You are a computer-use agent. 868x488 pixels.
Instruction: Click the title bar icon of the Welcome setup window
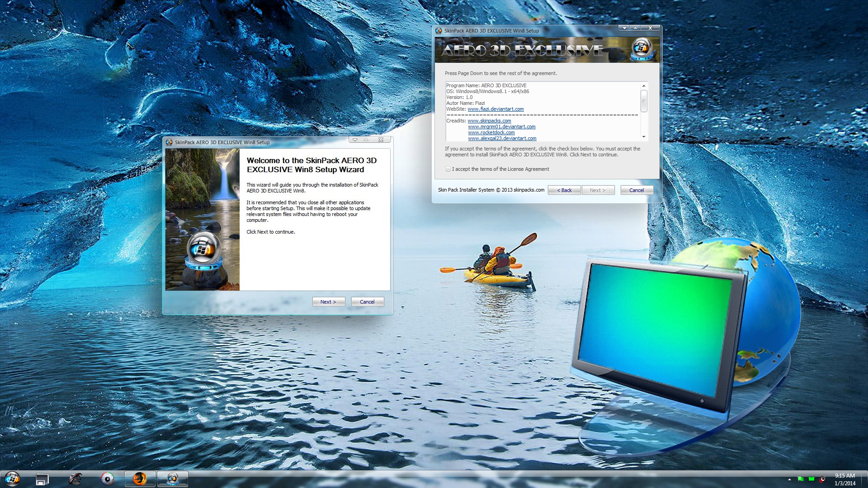coord(169,142)
